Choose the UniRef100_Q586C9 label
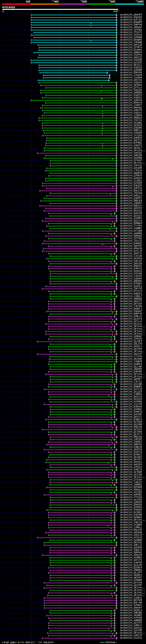 (x=131, y=118)
